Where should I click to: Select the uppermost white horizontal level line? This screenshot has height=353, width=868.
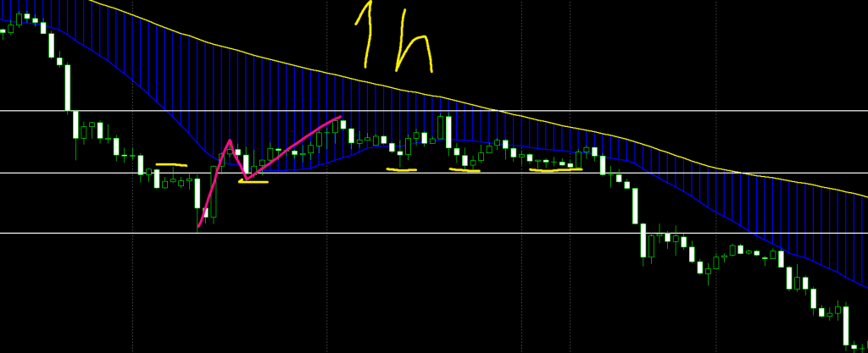(x=254, y=111)
